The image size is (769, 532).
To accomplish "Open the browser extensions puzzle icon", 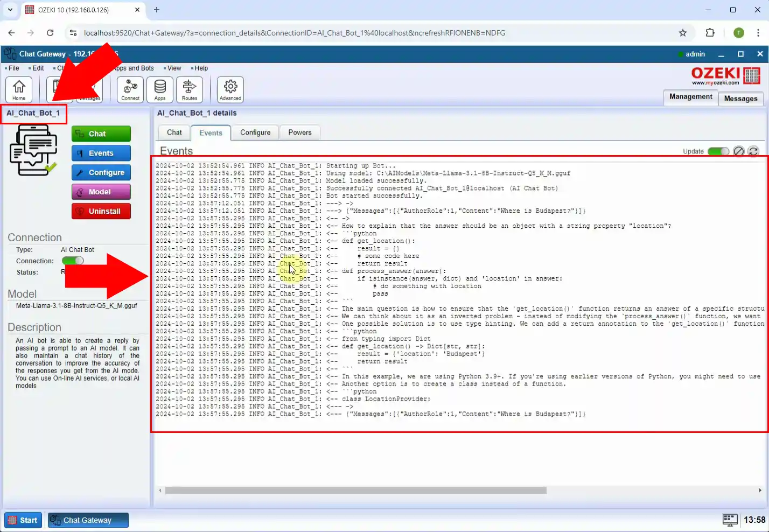I will pyautogui.click(x=710, y=33).
